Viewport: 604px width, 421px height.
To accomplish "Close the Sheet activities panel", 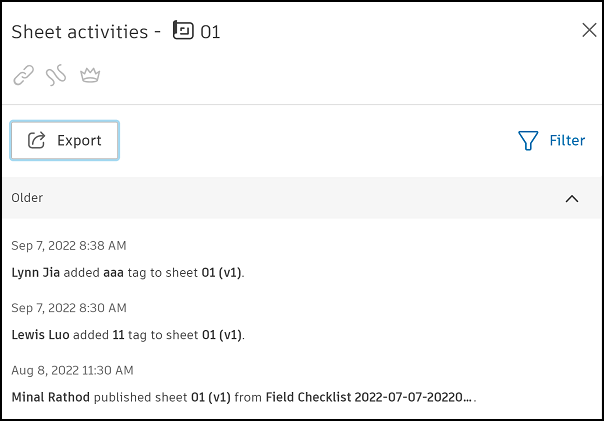I will (589, 30).
